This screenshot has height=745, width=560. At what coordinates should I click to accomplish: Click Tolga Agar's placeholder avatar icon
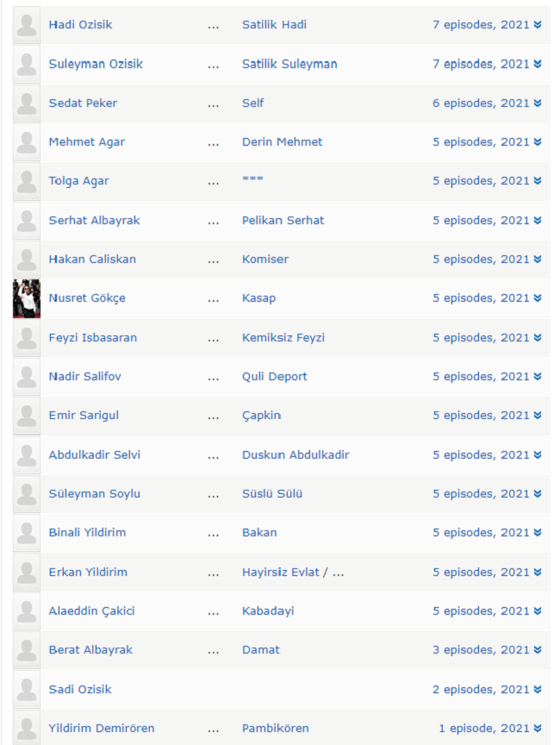[x=27, y=181]
